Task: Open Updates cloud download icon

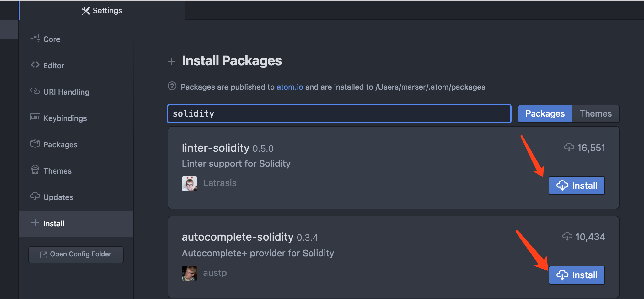Action: tap(35, 196)
